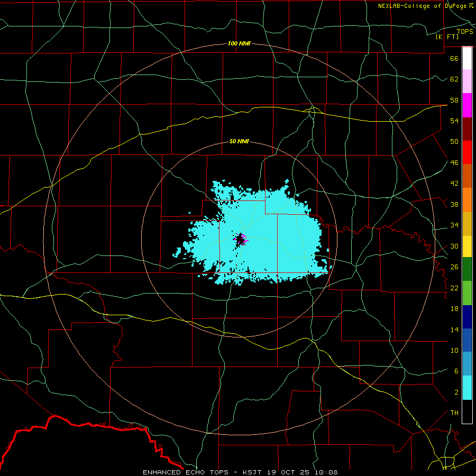Screen dimensions: 476x476
Task: Click the legend value '6'
Action: 456,371
